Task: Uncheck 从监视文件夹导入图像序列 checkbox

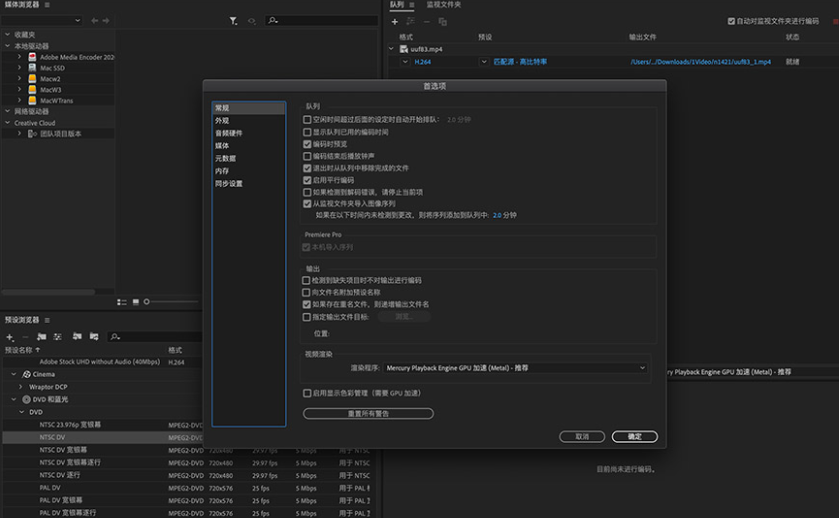Action: pos(307,204)
